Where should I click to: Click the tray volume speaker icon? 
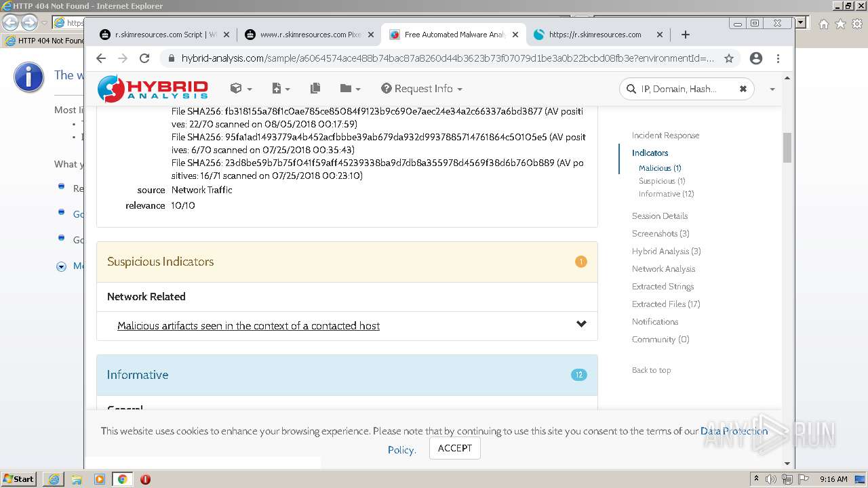click(x=771, y=479)
